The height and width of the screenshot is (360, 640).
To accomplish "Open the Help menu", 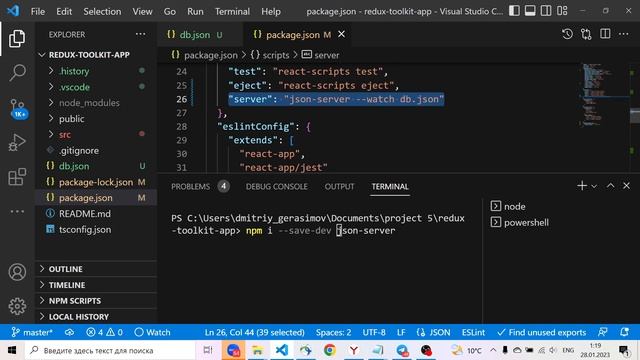I will (271, 11).
